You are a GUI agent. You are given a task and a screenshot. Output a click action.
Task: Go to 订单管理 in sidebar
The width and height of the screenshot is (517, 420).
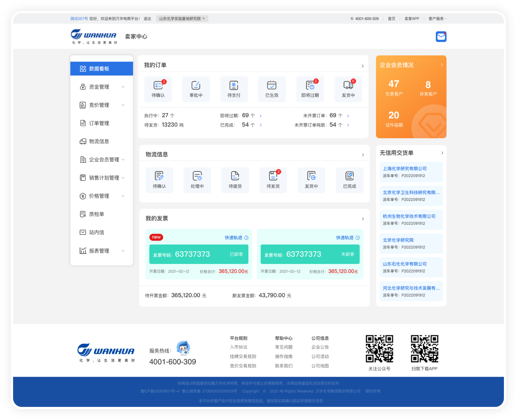click(x=99, y=123)
